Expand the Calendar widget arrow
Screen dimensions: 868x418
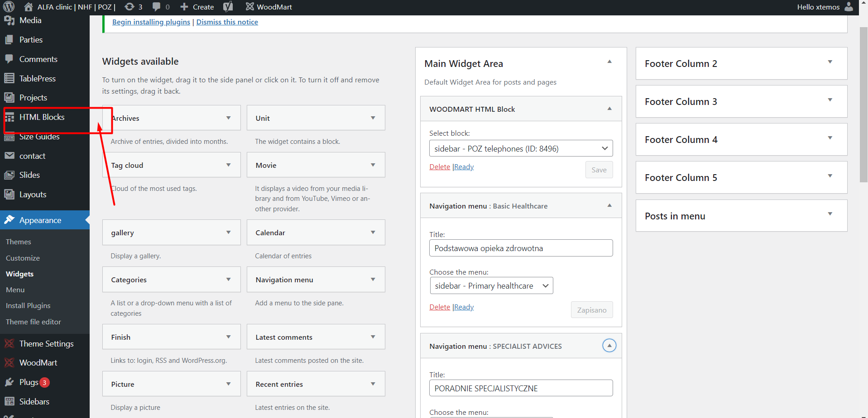tap(373, 233)
